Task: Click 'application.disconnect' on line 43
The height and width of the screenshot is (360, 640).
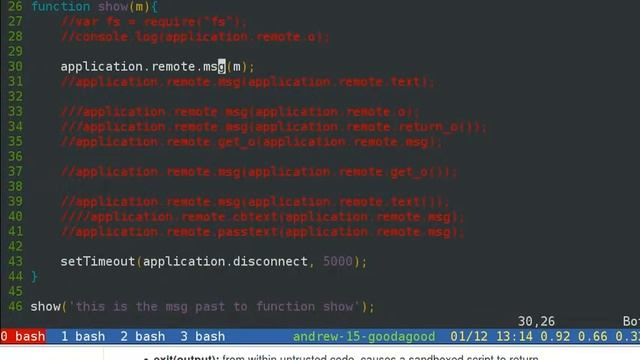Action: pyautogui.click(x=225, y=262)
